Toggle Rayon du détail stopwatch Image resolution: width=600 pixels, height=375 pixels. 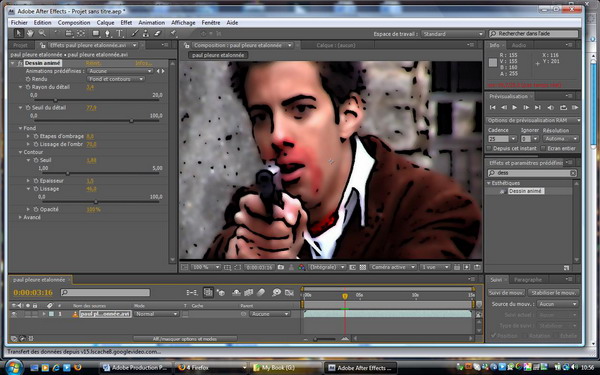pos(28,87)
